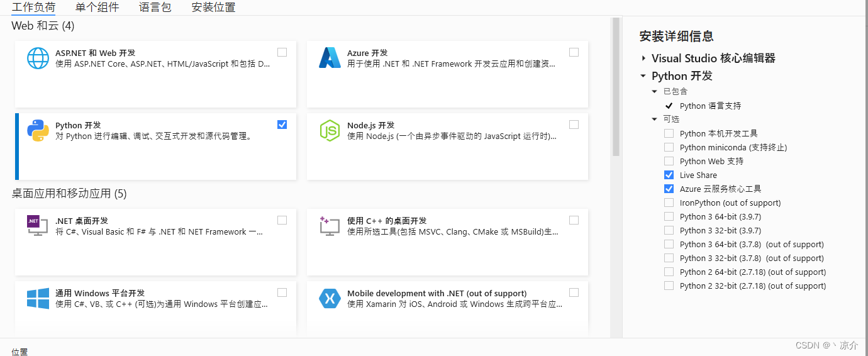Click the Node.js 开发 card title
The width and height of the screenshot is (868, 356).
[370, 125]
